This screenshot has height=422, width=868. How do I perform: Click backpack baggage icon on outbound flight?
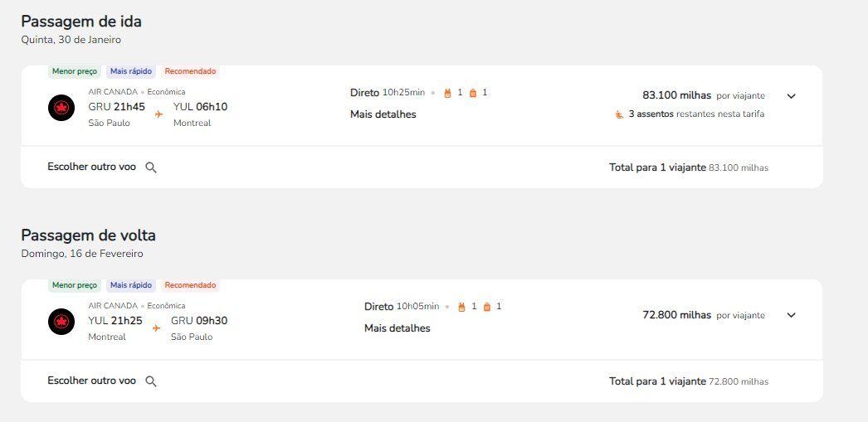tap(448, 93)
